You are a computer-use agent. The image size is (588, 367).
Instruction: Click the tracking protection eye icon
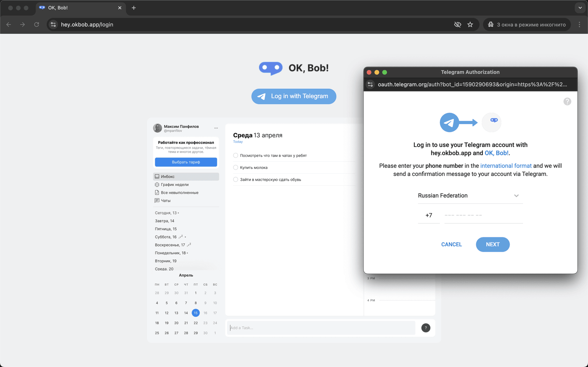(458, 25)
